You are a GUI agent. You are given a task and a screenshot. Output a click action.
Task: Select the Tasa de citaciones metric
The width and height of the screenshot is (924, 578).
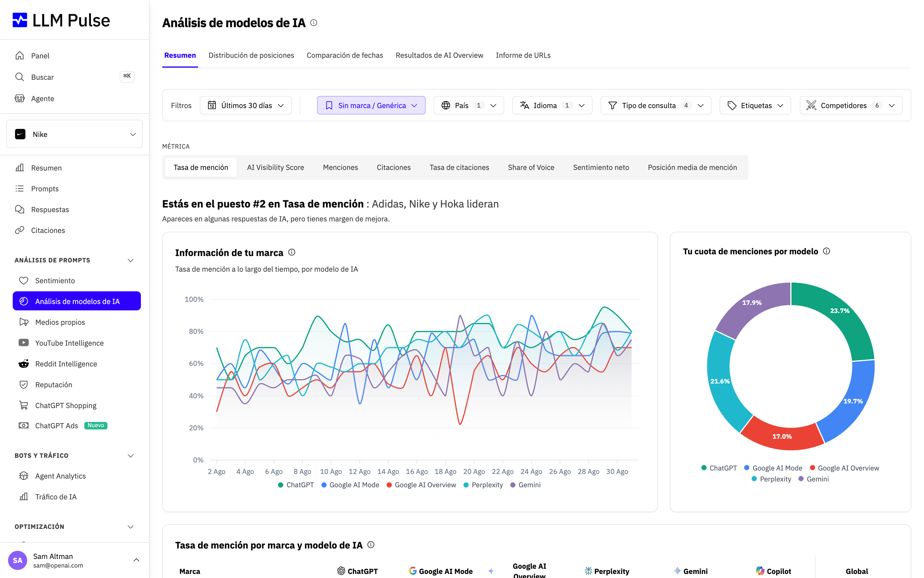tap(459, 167)
